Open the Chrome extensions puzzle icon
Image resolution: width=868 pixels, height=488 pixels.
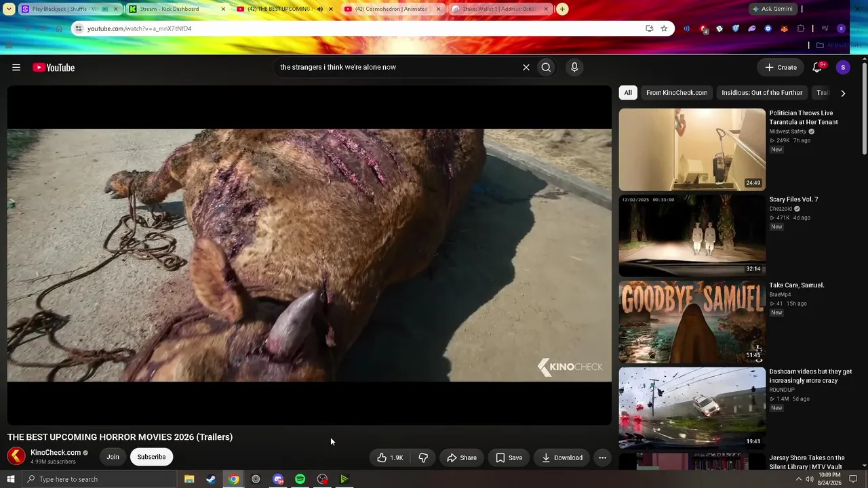(801, 28)
